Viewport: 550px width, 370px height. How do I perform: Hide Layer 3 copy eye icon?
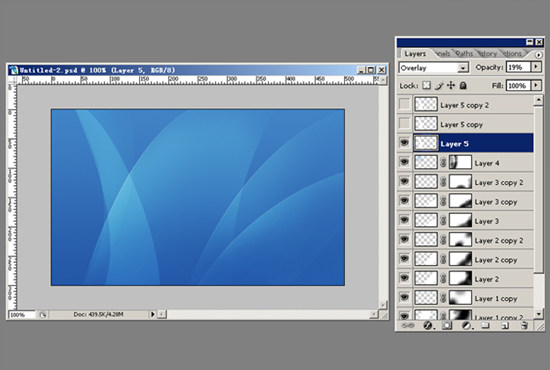pos(404,201)
